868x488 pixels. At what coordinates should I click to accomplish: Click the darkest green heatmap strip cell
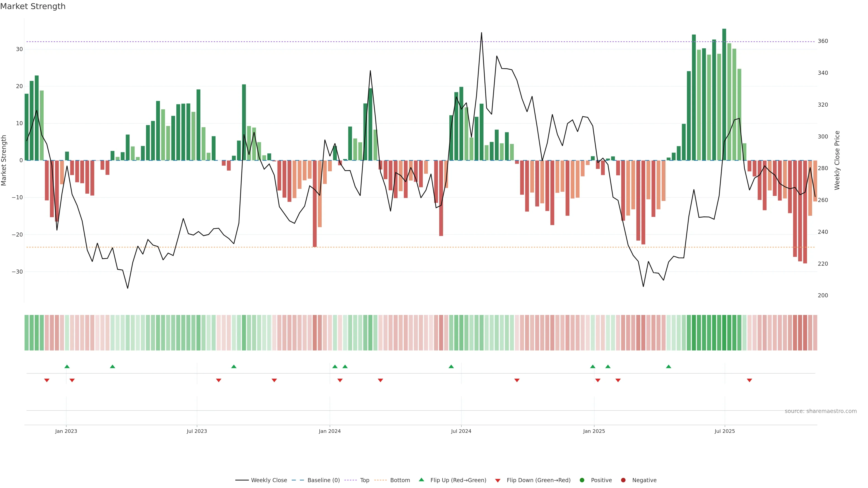[724, 332]
